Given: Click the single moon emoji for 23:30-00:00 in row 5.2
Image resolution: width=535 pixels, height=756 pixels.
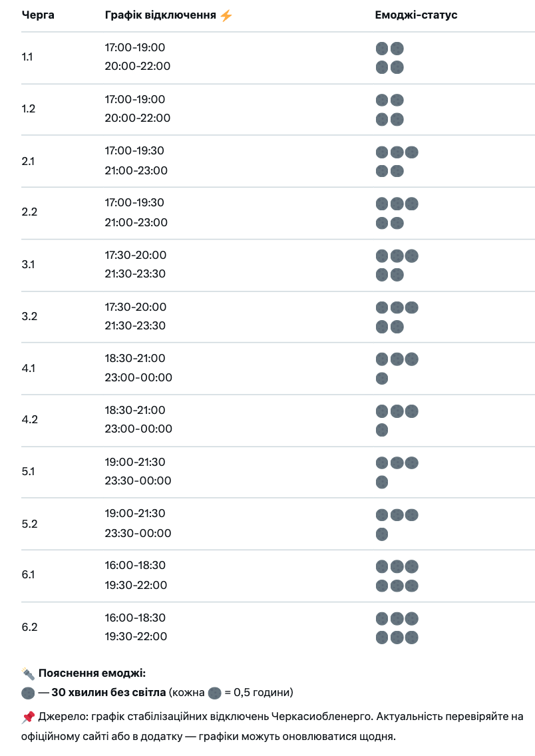Looking at the screenshot, I should pyautogui.click(x=382, y=534).
